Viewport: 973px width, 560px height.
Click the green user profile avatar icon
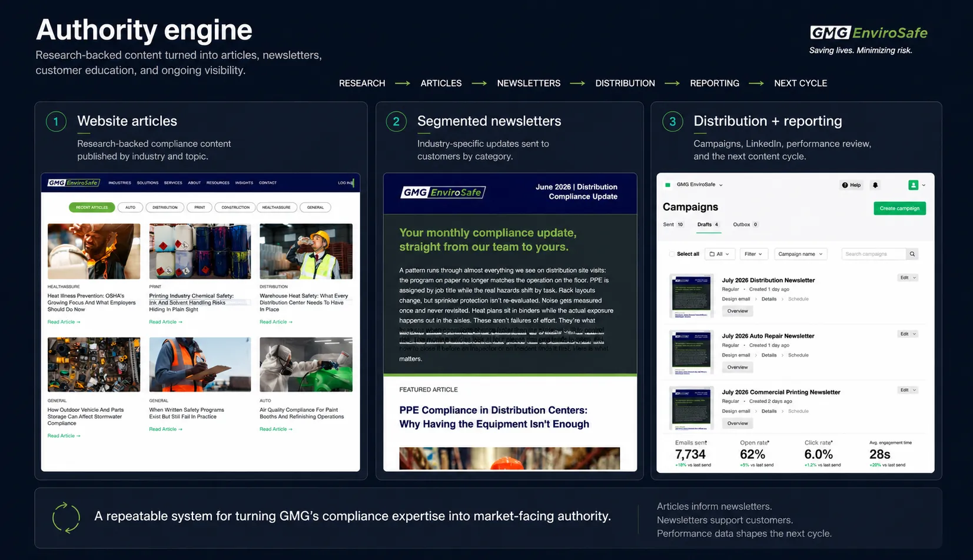[913, 185]
